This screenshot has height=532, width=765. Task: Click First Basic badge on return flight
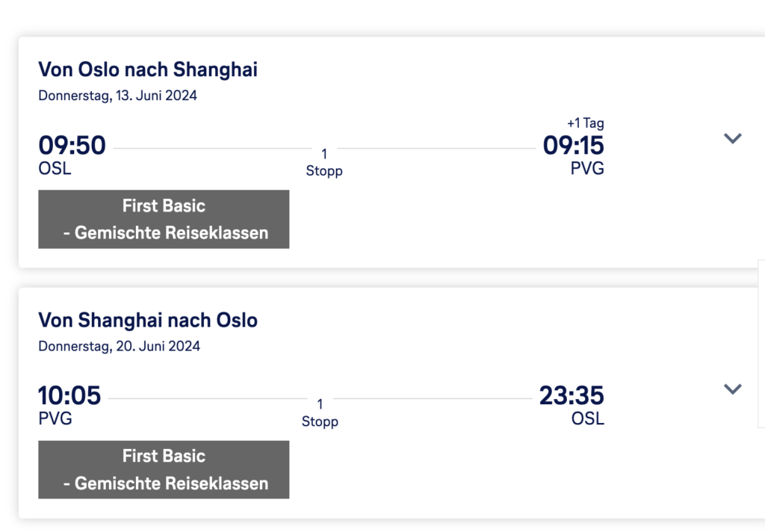(x=164, y=469)
